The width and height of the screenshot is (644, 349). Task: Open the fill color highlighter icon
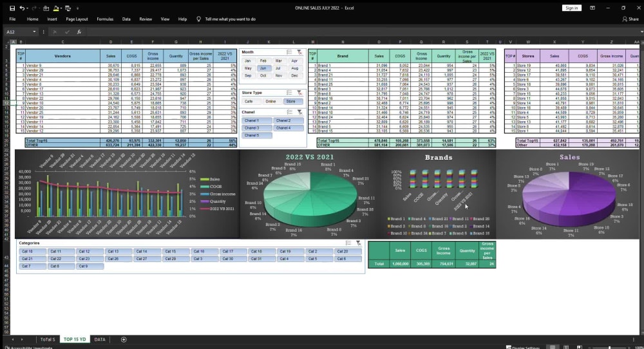(x=56, y=8)
